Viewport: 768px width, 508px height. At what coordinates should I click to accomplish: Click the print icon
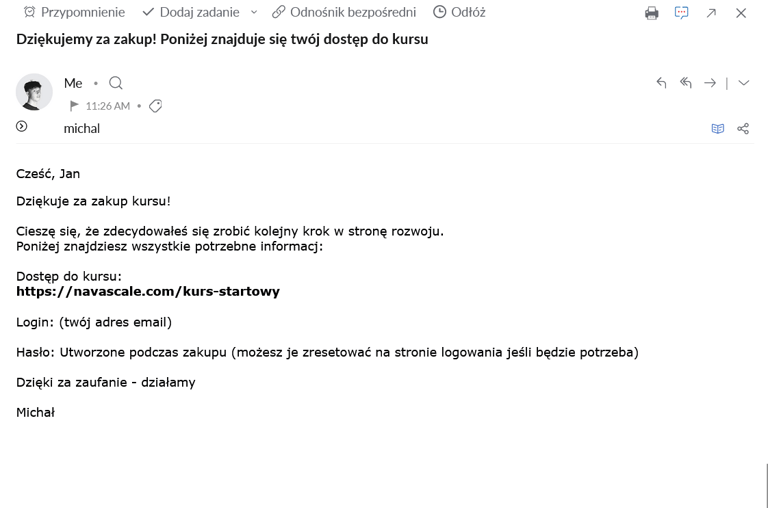coord(651,13)
